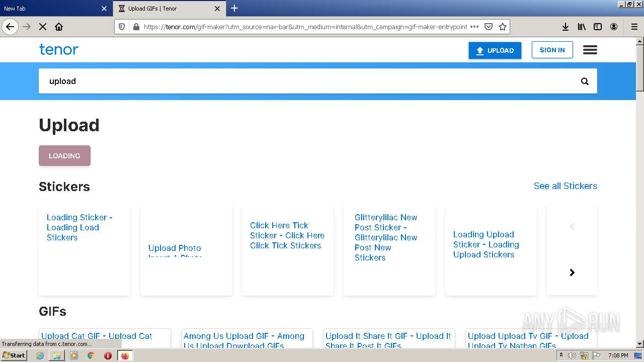The height and width of the screenshot is (362, 644).
Task: Stop page loading with the X button
Action: click(43, 27)
